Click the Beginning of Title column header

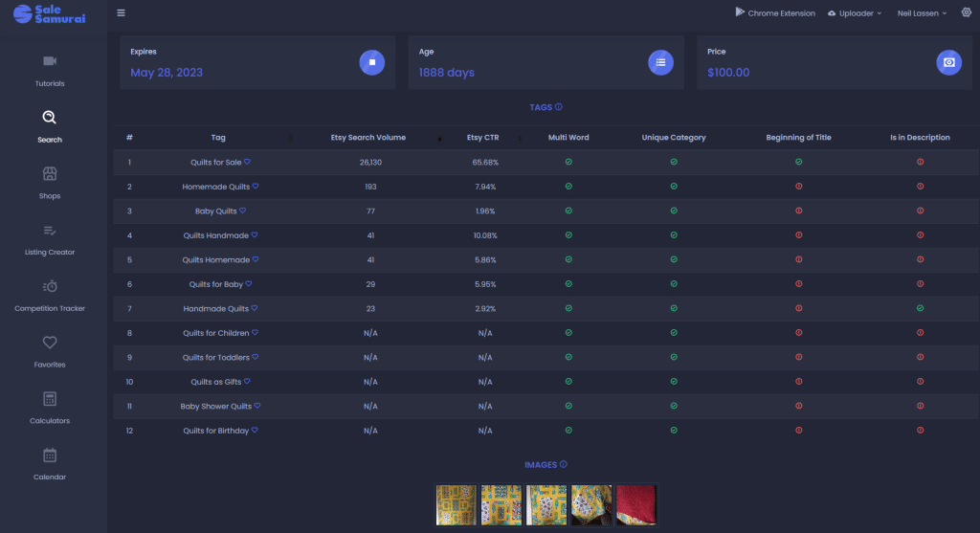[799, 138]
